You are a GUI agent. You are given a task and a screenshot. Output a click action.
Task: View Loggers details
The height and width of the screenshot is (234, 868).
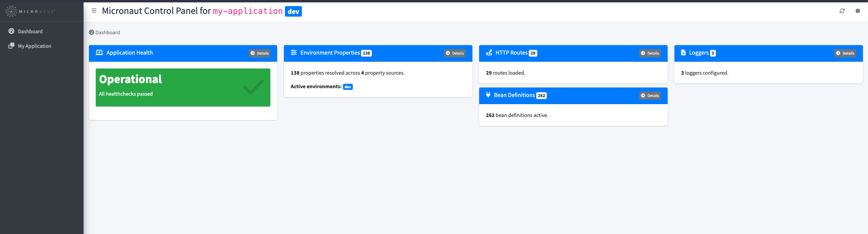point(845,53)
